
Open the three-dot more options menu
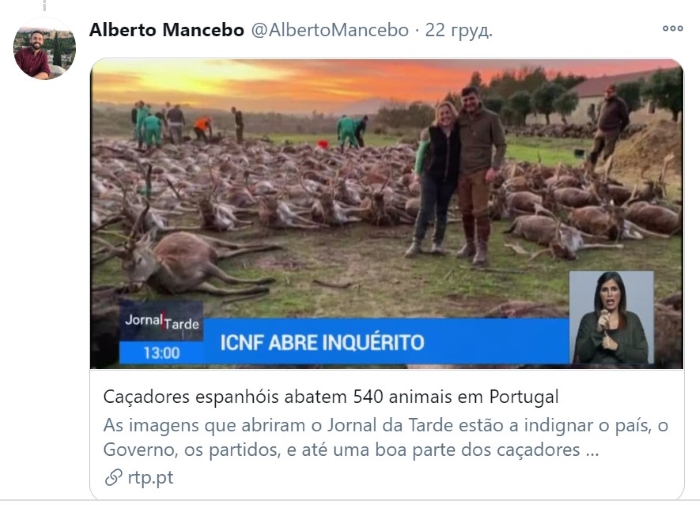[x=672, y=29]
